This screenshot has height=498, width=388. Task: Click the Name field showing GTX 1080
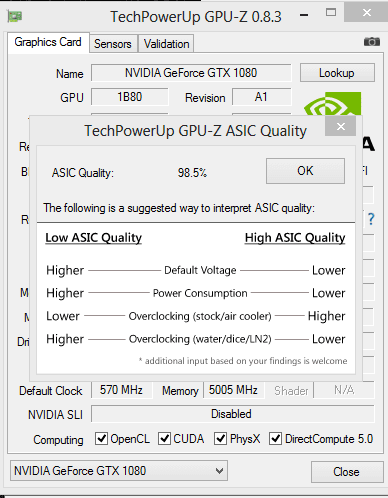pos(191,73)
